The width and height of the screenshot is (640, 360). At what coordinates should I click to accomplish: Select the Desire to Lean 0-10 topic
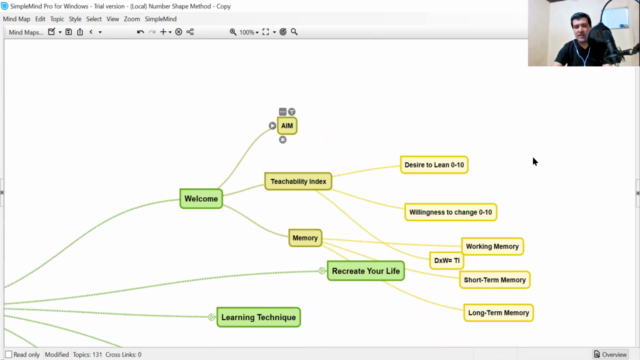click(434, 165)
